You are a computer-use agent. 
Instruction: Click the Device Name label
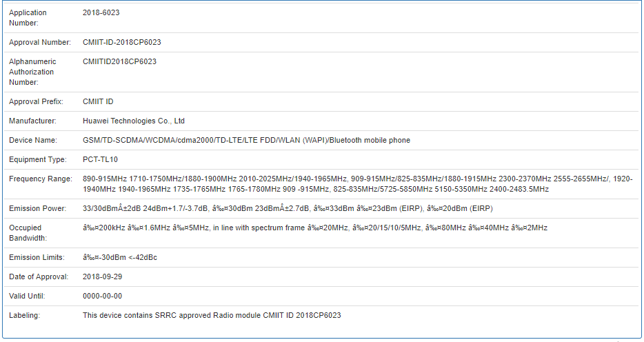(33, 140)
